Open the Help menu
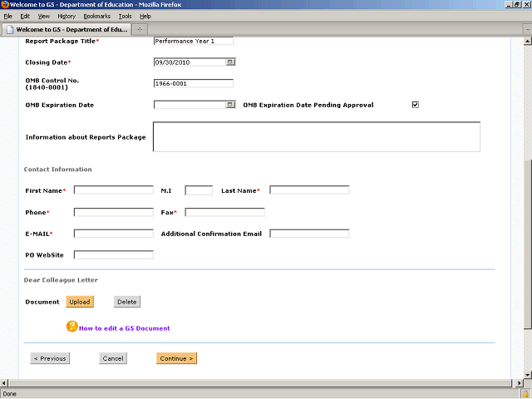This screenshot has width=532, height=399. coord(145,17)
